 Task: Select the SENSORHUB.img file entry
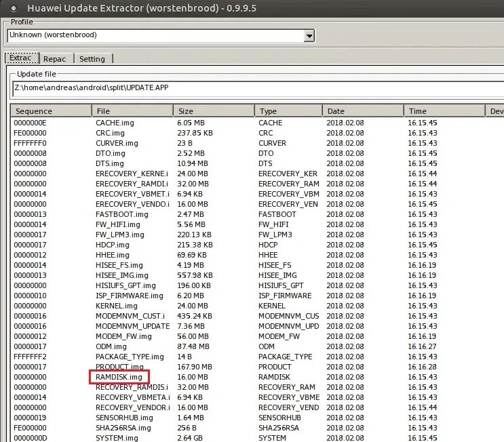click(x=124, y=418)
